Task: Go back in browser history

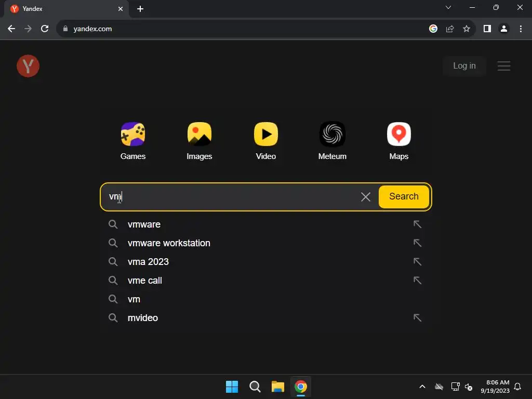Action: tap(11, 29)
